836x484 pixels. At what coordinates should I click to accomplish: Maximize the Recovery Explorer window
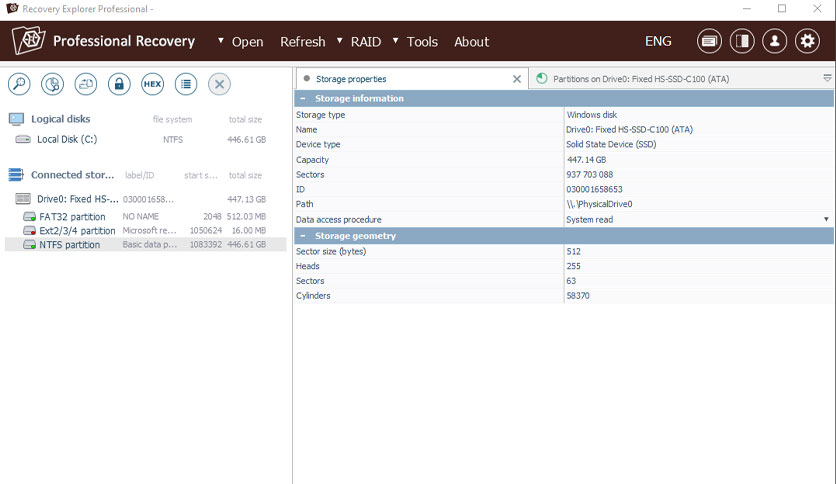click(x=782, y=9)
